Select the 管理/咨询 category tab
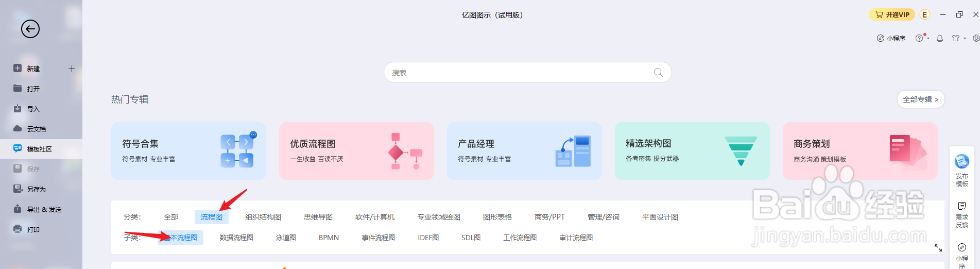Viewport: 980px width, 269px height. pos(604,217)
